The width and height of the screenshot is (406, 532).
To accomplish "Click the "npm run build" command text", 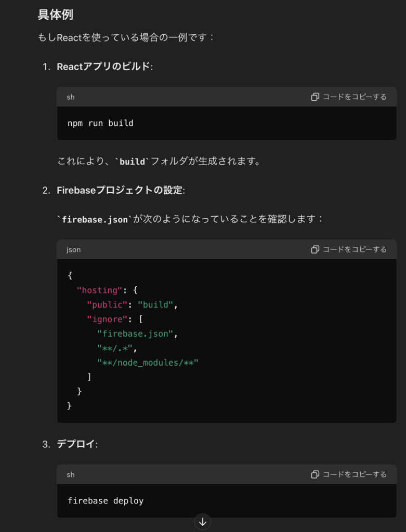I will click(x=100, y=123).
